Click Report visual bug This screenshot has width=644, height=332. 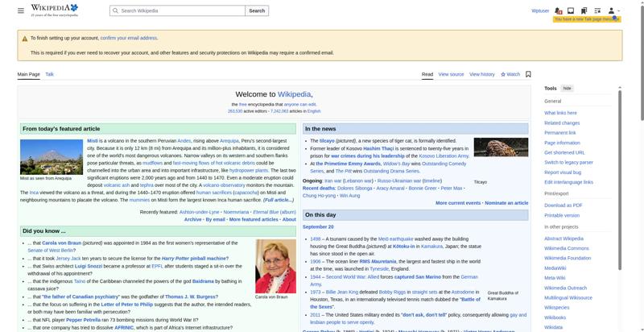coord(563,172)
